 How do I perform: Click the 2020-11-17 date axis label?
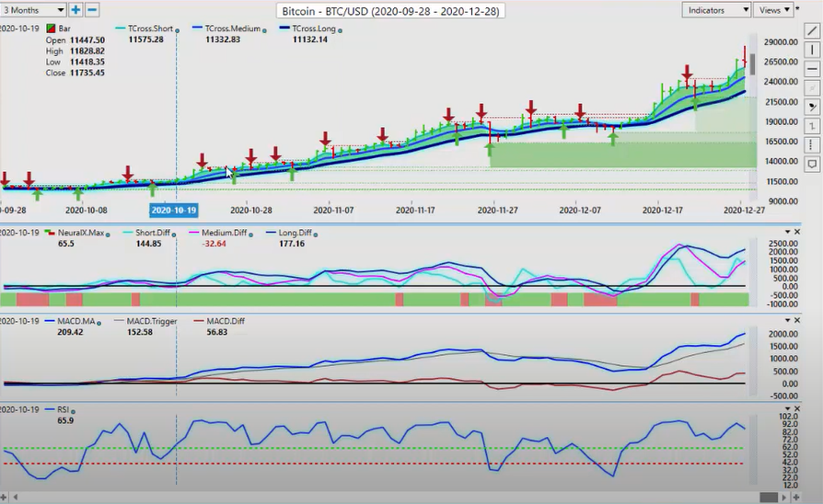415,211
